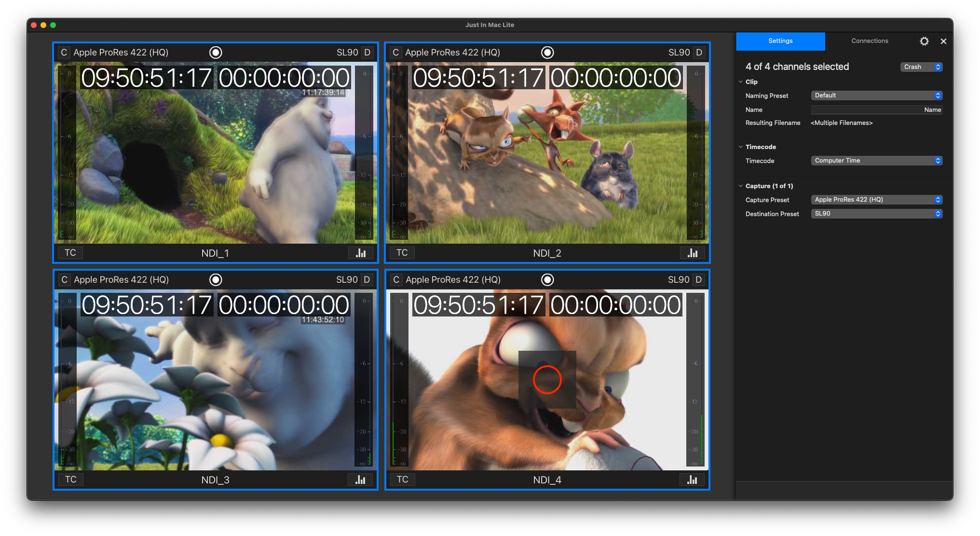980x536 pixels.
Task: Click Apple ProRes 422 (HQ) label on NDI_1
Action: point(121,53)
